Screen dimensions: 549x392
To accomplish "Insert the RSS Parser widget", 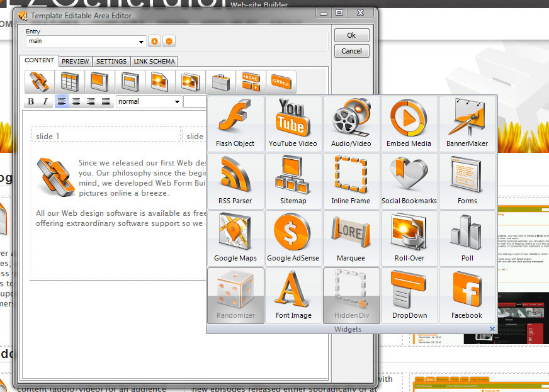I will [235, 181].
